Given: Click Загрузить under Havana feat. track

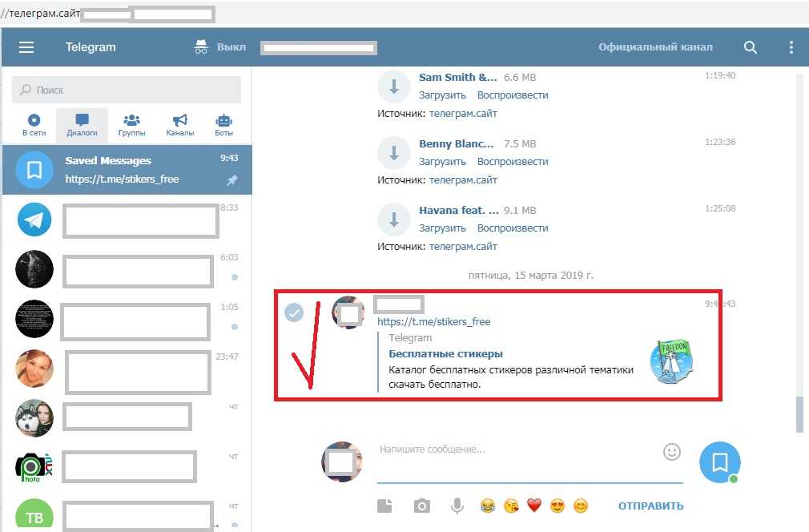Looking at the screenshot, I should click(x=442, y=228).
